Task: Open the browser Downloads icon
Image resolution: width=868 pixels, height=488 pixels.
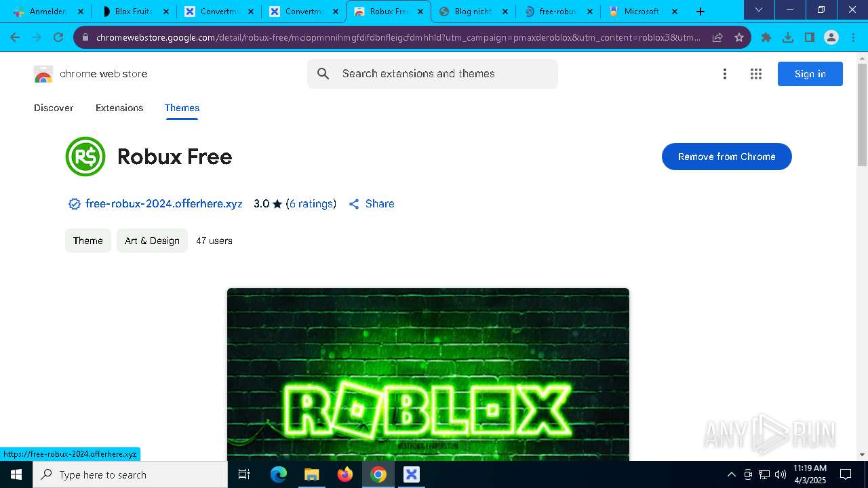Action: [788, 37]
